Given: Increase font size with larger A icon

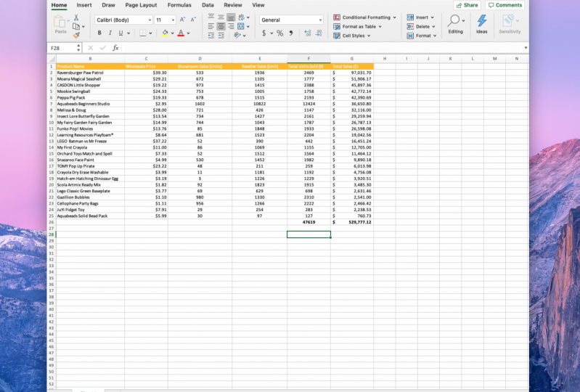Looking at the screenshot, I should coord(182,20).
